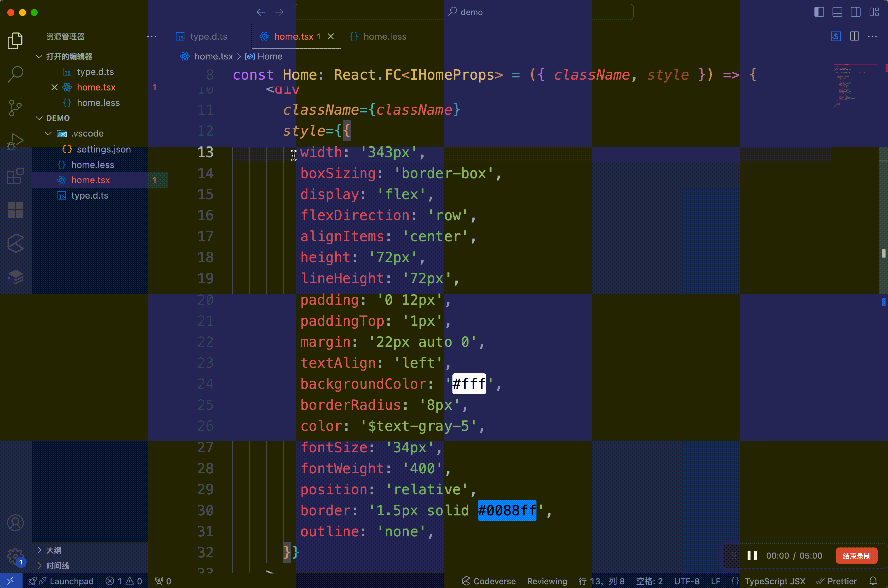Screen dimensions: 888x588
Task: Switch to the type.d.ts tab
Action: 208,36
